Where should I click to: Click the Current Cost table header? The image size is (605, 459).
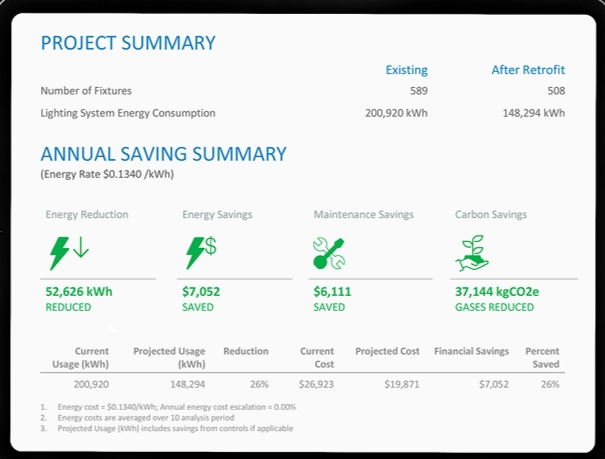(x=317, y=358)
